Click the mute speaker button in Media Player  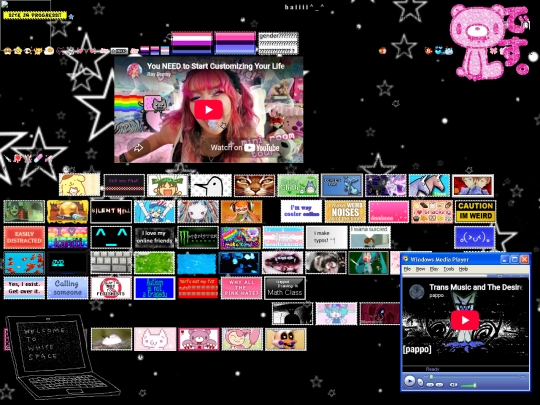(x=454, y=385)
